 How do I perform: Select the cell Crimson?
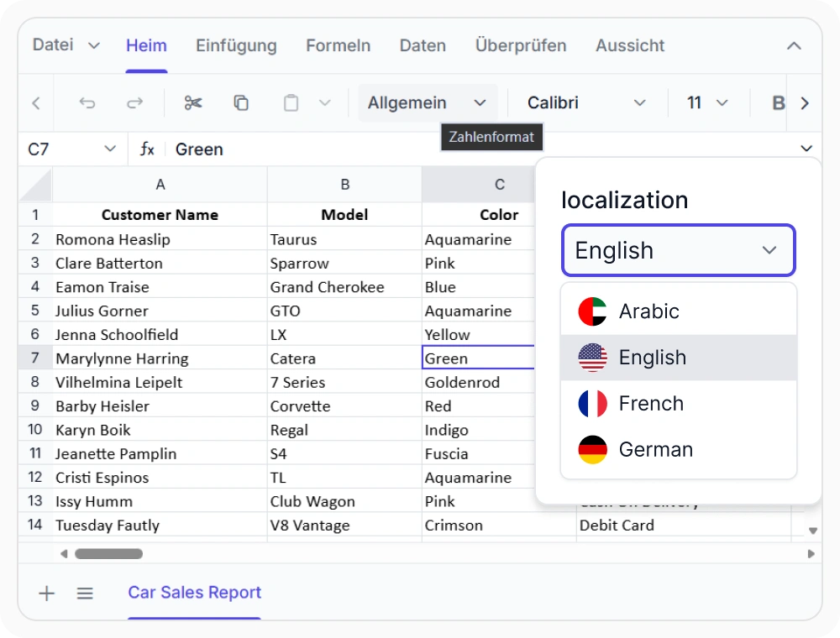click(x=499, y=525)
